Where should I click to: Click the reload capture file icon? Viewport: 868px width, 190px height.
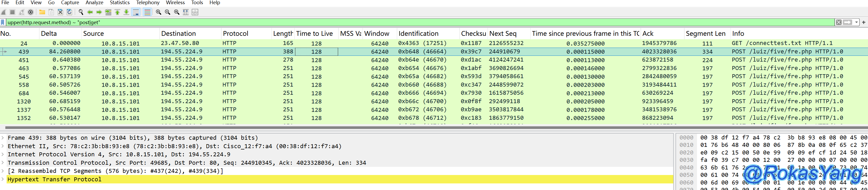[x=69, y=12]
